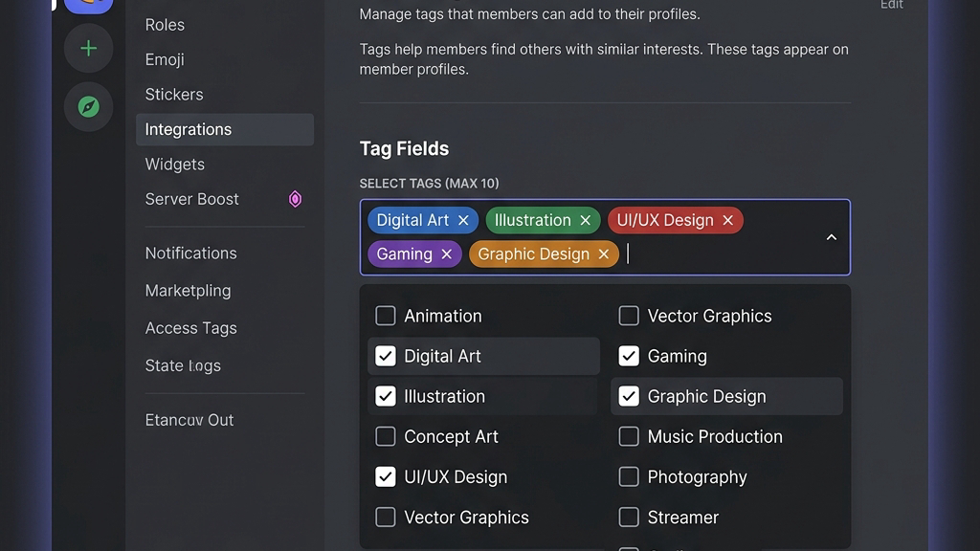This screenshot has height=551, width=980.
Task: Uncheck the Digital Art checkbox
Action: (386, 356)
